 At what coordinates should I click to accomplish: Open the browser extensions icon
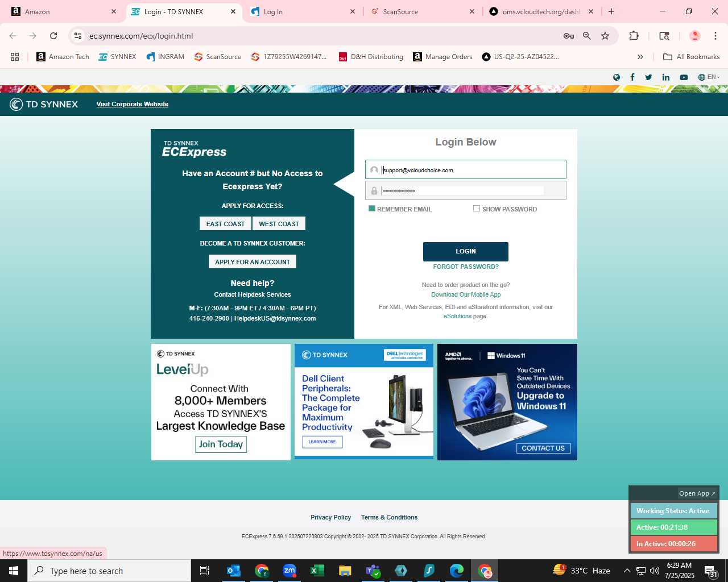(x=634, y=36)
